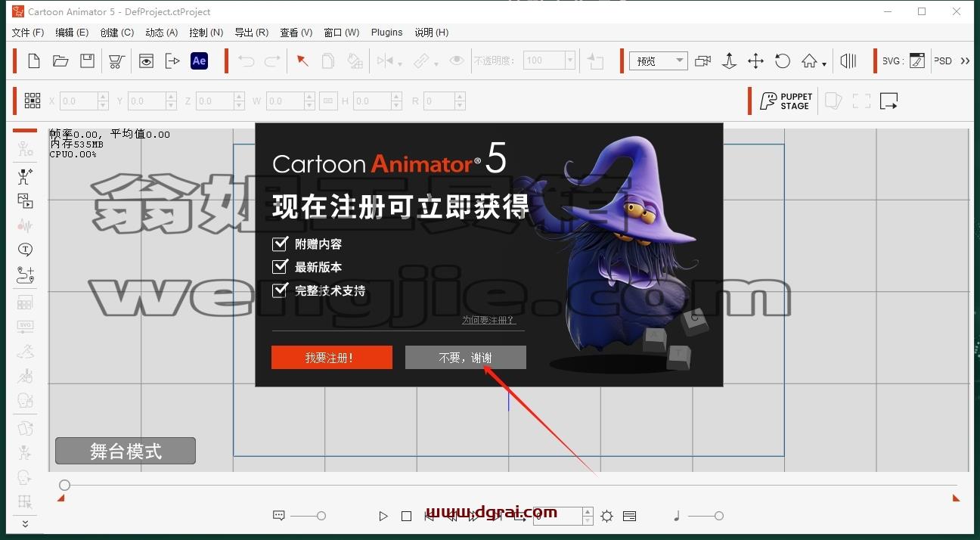Click the right red timeline range marker
Image resolution: width=980 pixels, height=540 pixels.
coord(956,498)
